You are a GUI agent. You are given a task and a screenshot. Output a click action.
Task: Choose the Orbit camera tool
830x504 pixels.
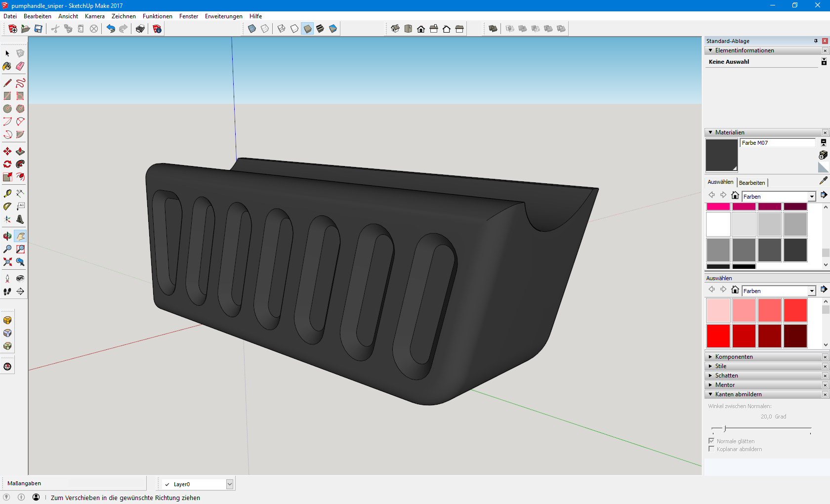(x=7, y=236)
